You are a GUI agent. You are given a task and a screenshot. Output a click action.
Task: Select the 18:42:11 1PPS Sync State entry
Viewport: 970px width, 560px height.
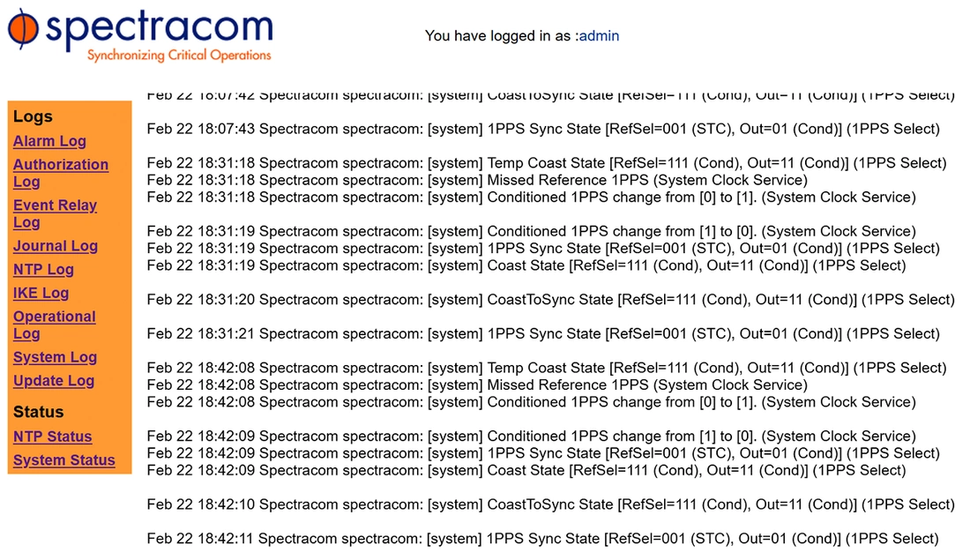(542, 538)
